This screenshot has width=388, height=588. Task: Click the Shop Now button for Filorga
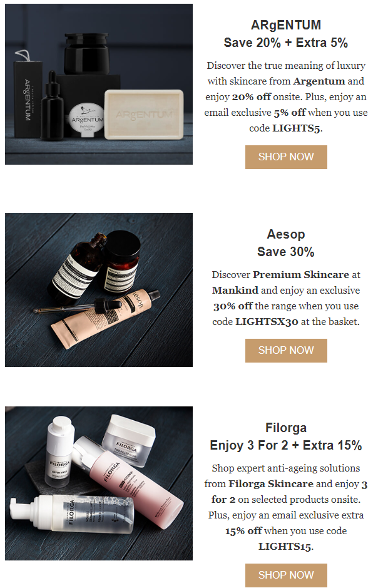click(x=286, y=575)
